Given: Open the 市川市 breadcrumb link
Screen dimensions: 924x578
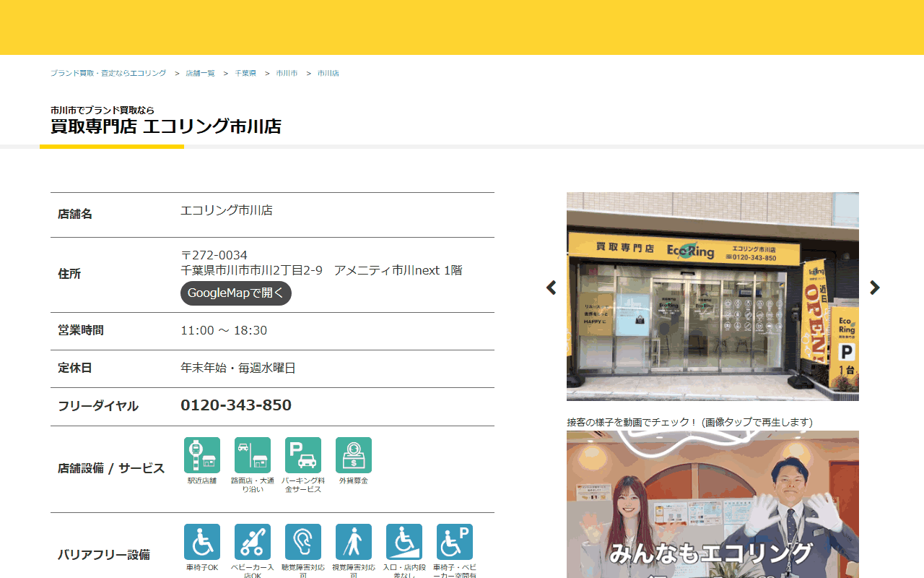Looking at the screenshot, I should pos(287,74).
